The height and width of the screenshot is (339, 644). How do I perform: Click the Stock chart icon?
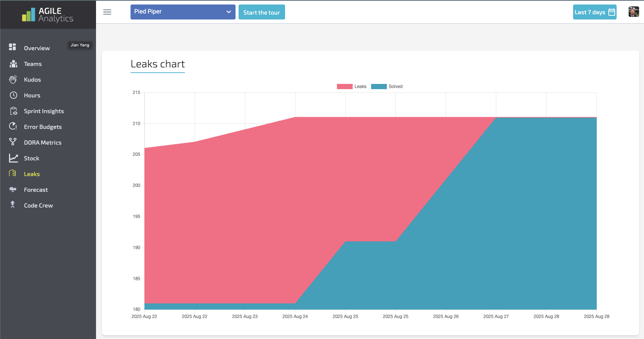tap(14, 158)
